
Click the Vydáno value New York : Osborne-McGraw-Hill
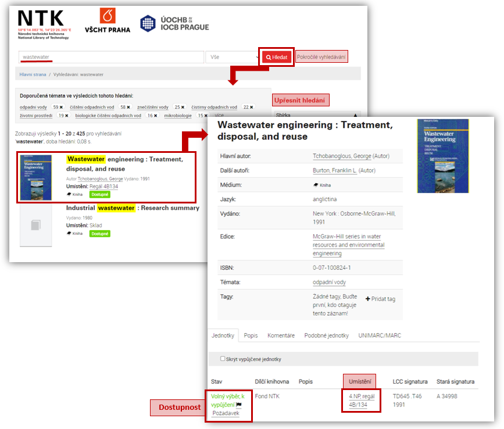[x=354, y=218]
